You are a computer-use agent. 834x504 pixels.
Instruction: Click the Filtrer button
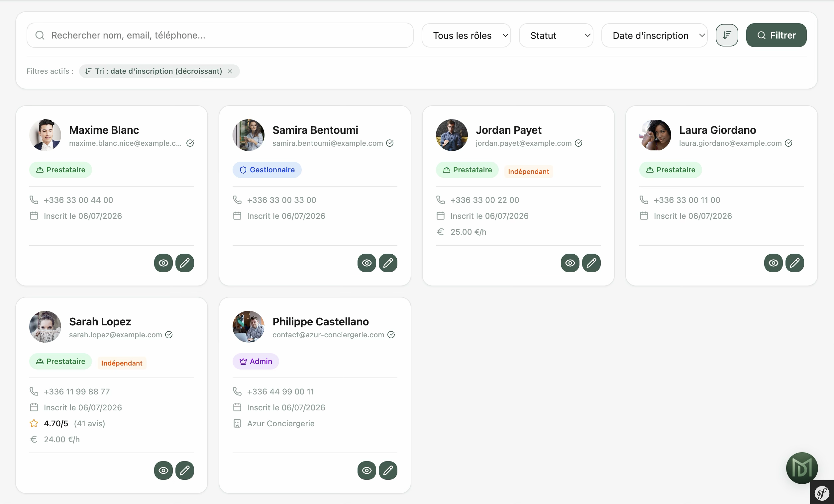pyautogui.click(x=776, y=35)
